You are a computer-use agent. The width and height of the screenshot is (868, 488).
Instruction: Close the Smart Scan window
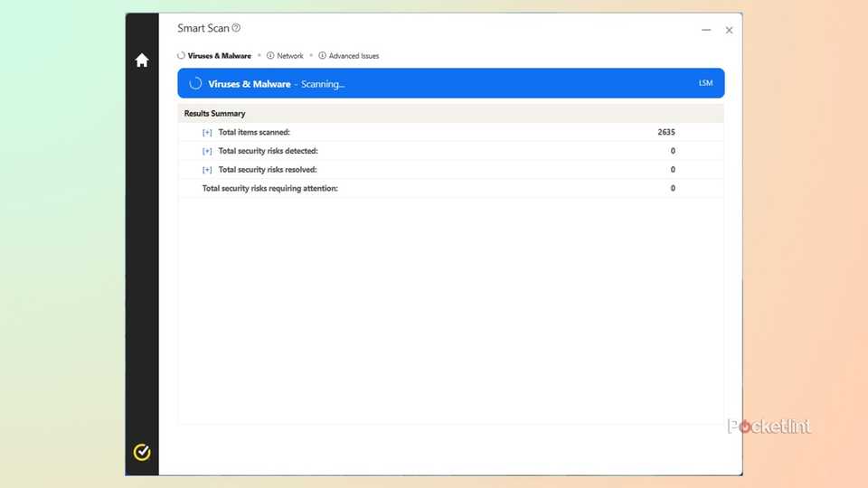pyautogui.click(x=729, y=30)
